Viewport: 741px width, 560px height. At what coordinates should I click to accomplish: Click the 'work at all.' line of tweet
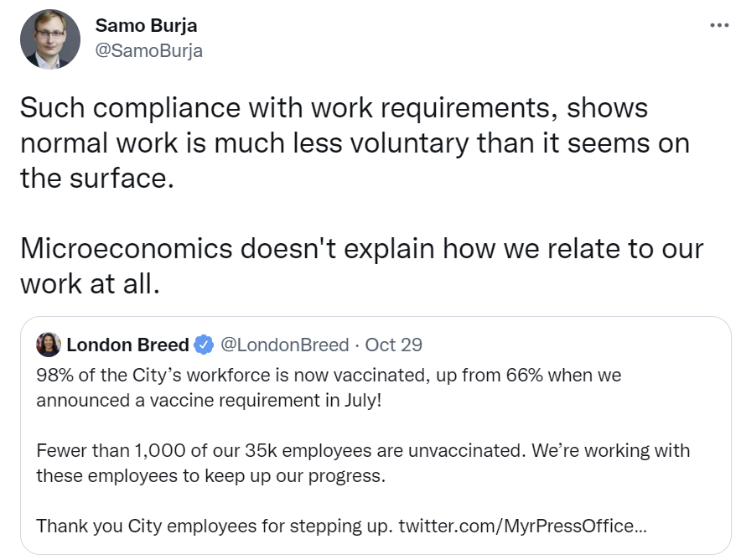click(90, 283)
